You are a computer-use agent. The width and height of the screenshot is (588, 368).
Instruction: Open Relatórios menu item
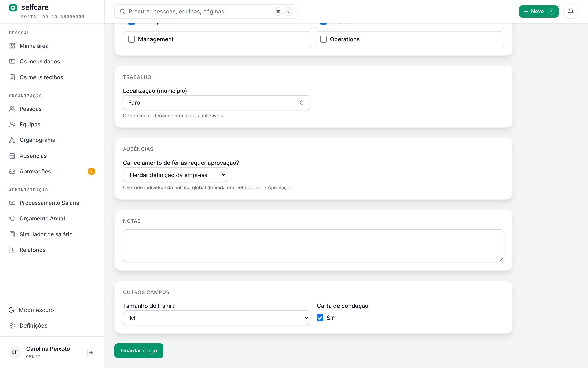32,250
